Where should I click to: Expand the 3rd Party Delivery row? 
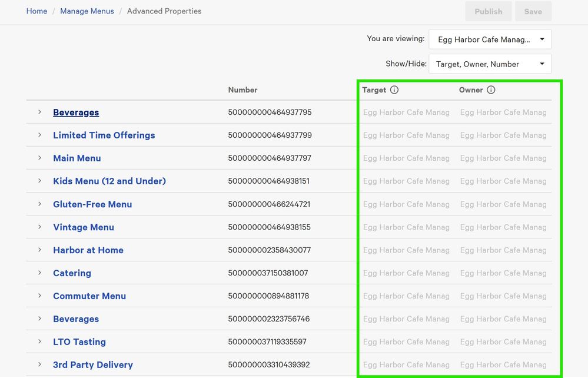click(x=39, y=364)
